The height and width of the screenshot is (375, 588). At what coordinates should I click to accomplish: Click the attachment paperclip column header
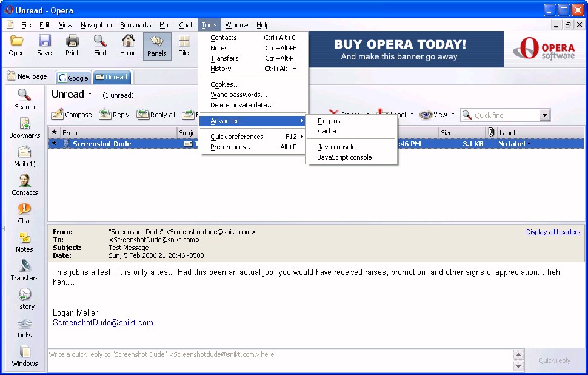[x=491, y=132]
